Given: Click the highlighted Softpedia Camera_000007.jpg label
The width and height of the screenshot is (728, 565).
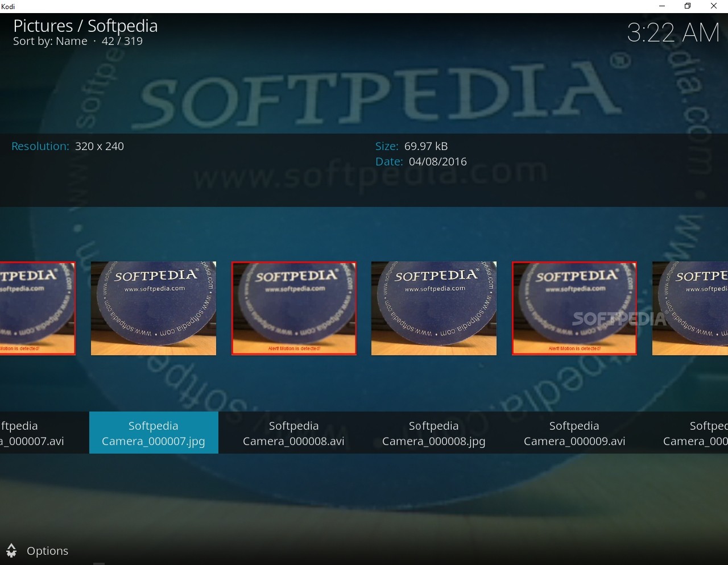Looking at the screenshot, I should pyautogui.click(x=154, y=433).
